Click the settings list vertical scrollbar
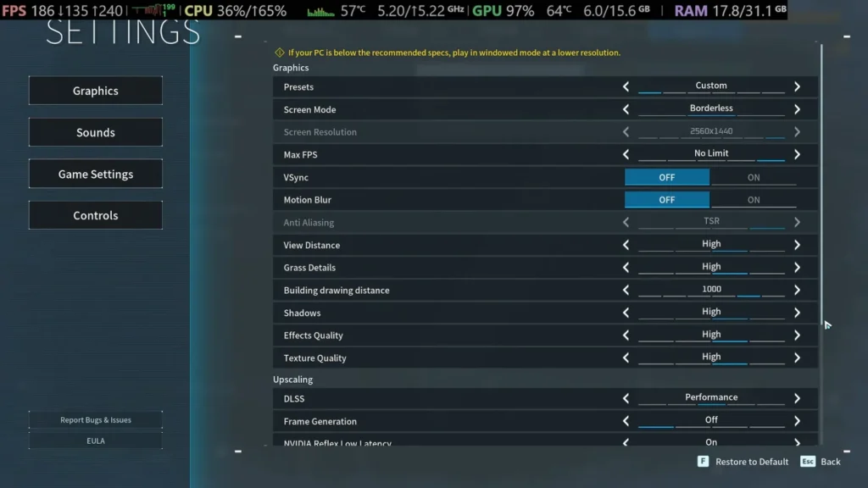 [x=821, y=184]
